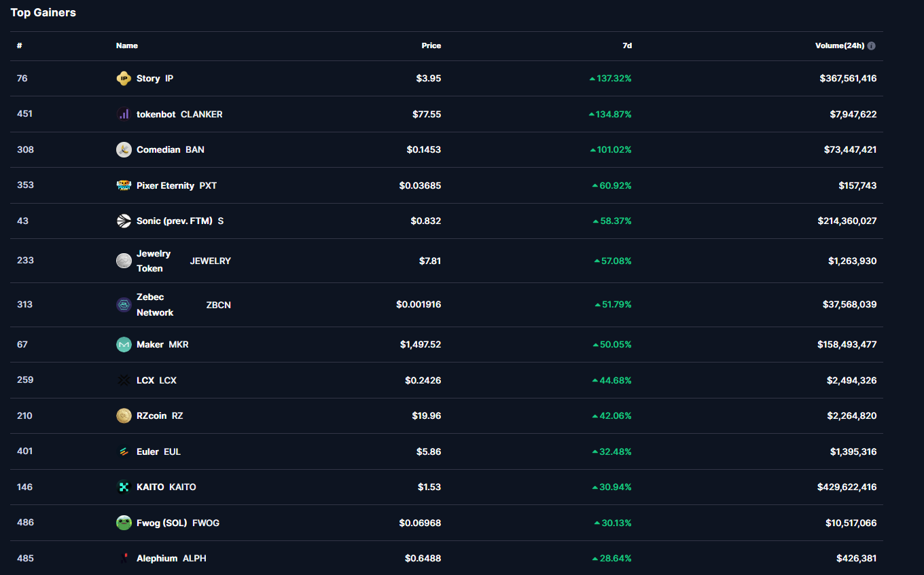Click the KAITO coin logo

124,487
